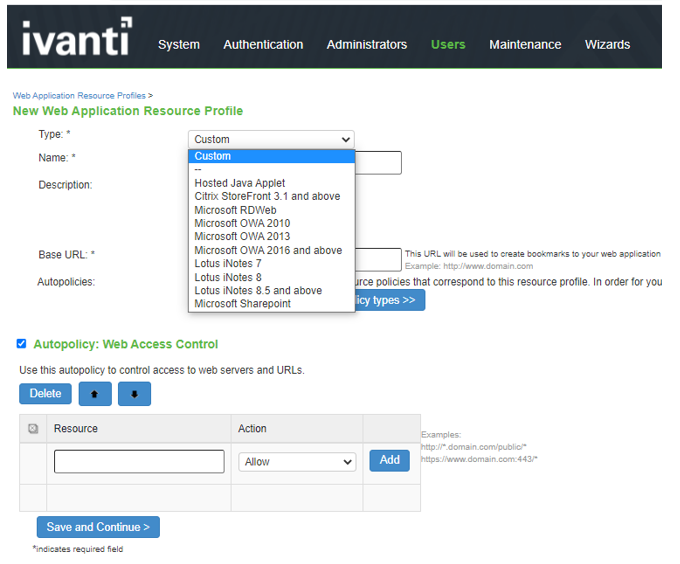This screenshot has width=680, height=564.
Task: Click the Delete button
Action: coord(46,394)
